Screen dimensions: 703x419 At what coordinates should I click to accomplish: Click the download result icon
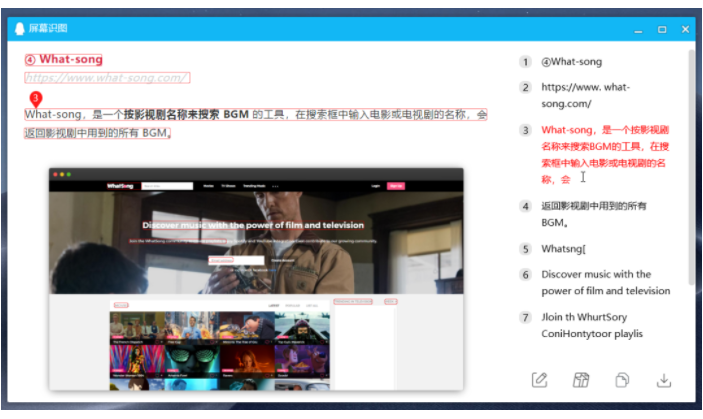point(664,380)
